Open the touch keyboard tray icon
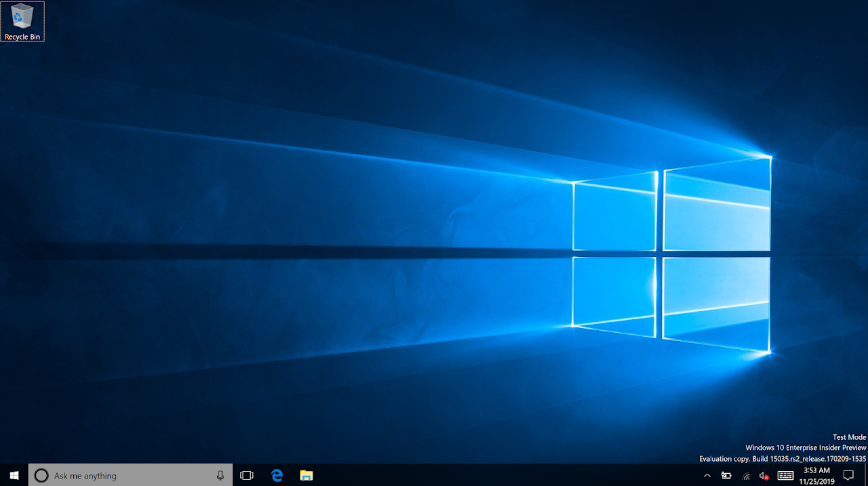868x486 pixels. (x=785, y=476)
